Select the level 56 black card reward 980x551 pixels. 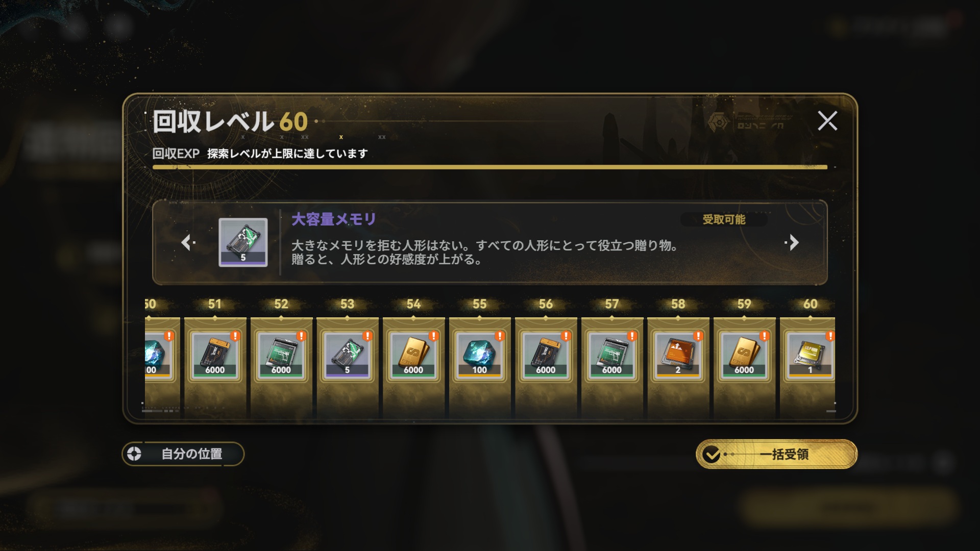tap(546, 355)
